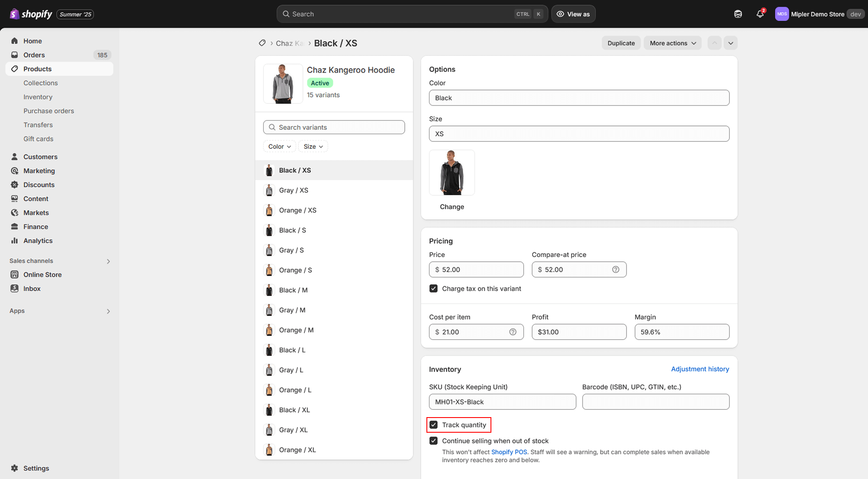The height and width of the screenshot is (479, 868).
Task: Click the Shopify logo
Action: (x=31, y=14)
